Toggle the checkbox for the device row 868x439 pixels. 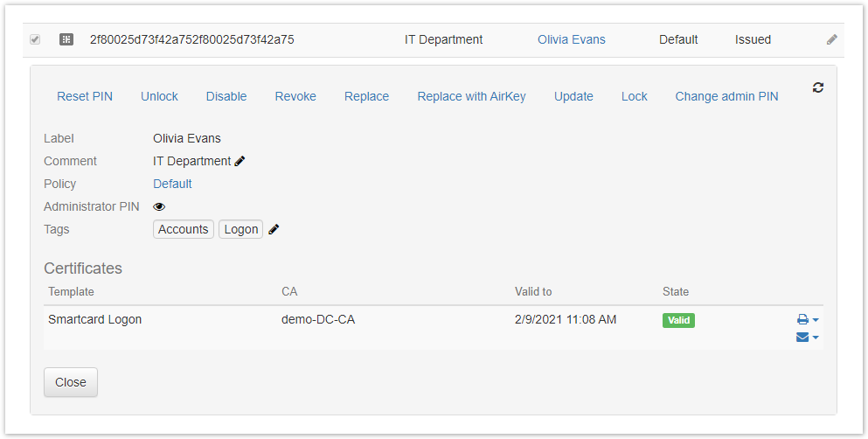tap(35, 39)
